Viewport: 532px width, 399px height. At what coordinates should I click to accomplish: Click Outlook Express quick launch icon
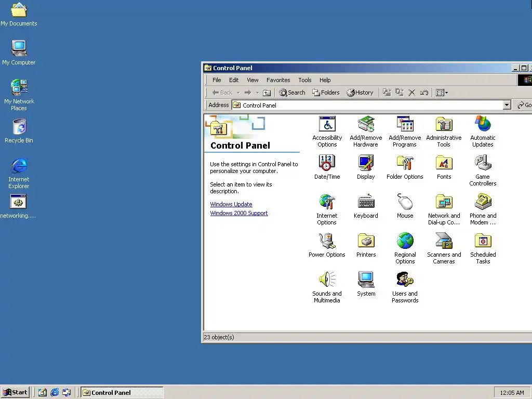(67, 393)
